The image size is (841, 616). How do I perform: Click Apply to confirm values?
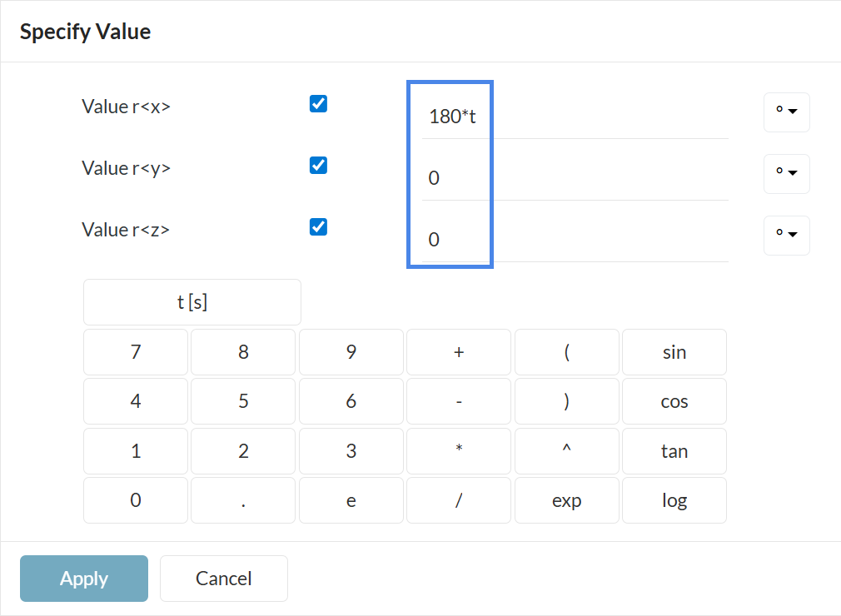[x=84, y=579]
